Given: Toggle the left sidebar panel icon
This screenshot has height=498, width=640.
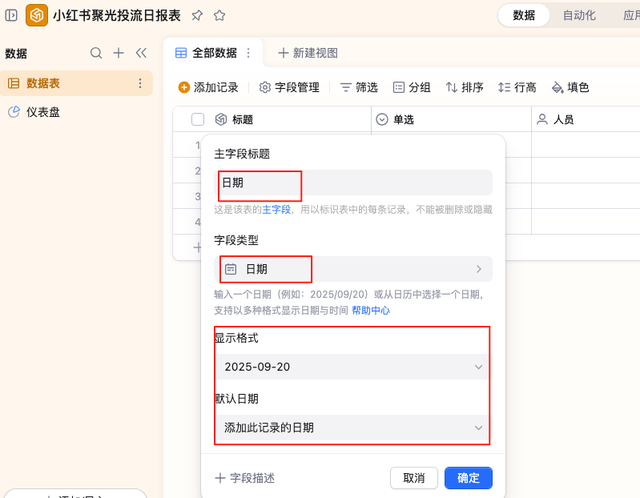Looking at the screenshot, I should [x=11, y=16].
